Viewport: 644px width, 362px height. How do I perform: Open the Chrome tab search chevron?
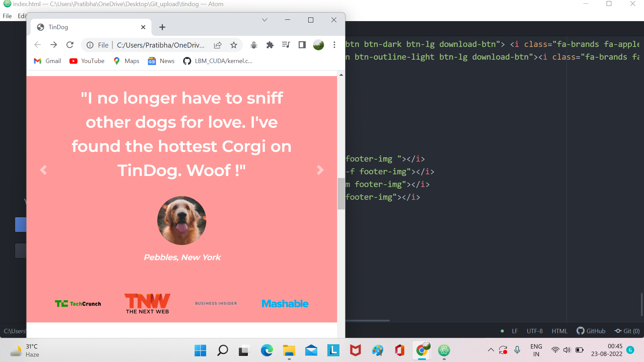[x=264, y=20]
